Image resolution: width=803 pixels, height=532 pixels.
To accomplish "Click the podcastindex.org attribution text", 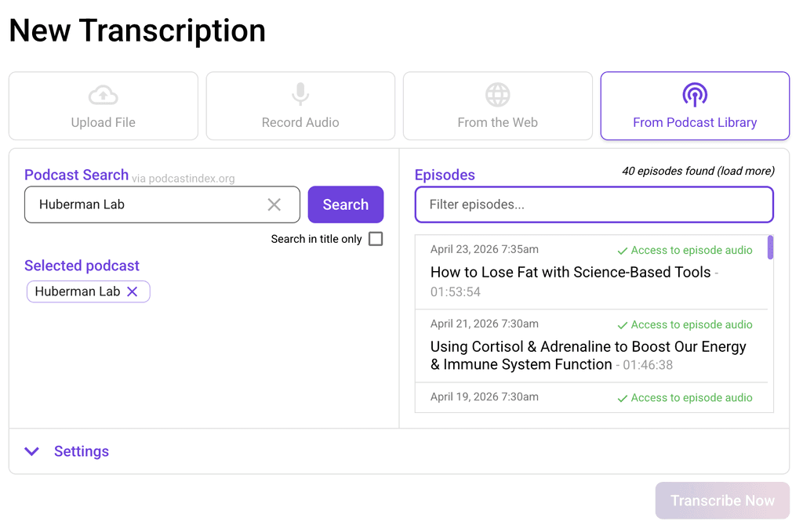I will click(x=183, y=179).
